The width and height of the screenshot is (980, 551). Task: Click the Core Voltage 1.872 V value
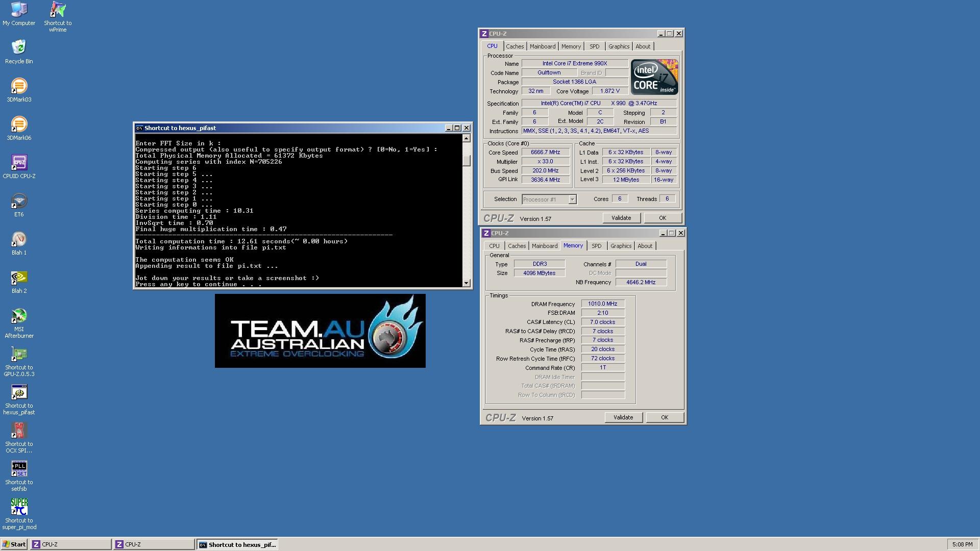tap(610, 91)
